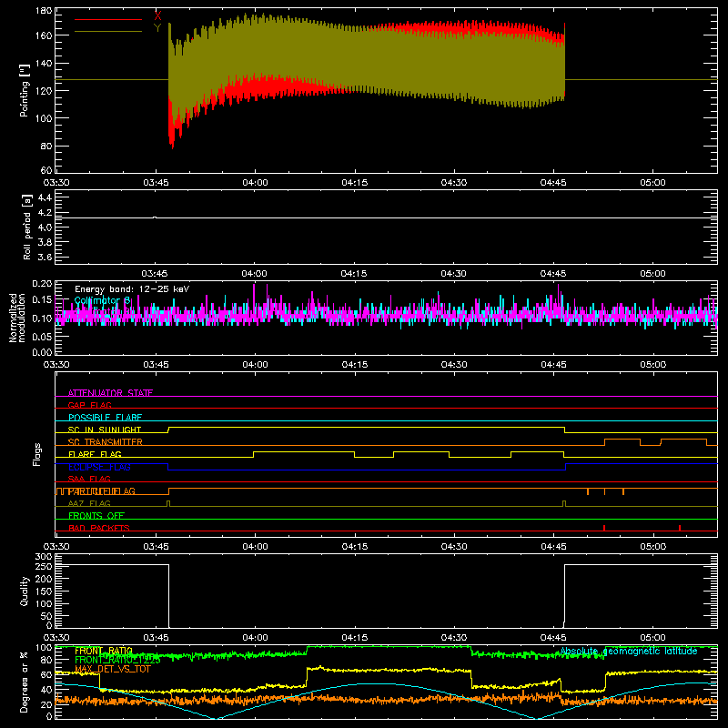Click the GAP_FLAG label
728x728 pixels.
point(89,405)
